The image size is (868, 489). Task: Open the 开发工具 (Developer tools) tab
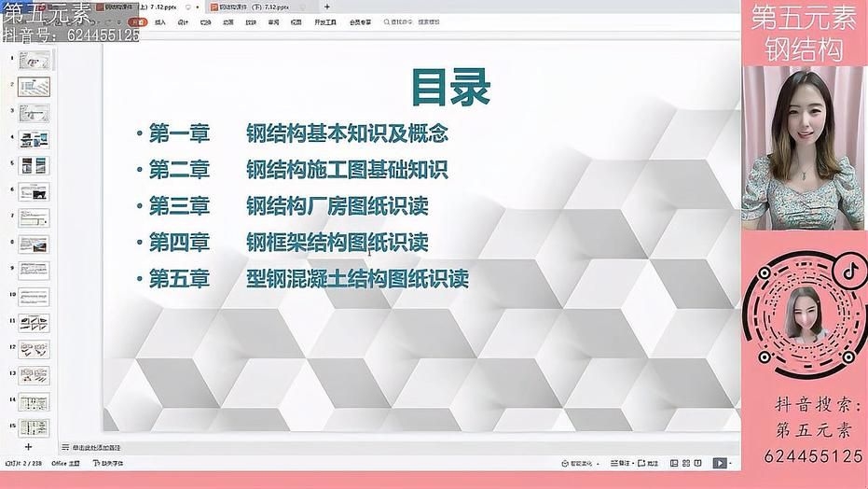[x=325, y=22]
